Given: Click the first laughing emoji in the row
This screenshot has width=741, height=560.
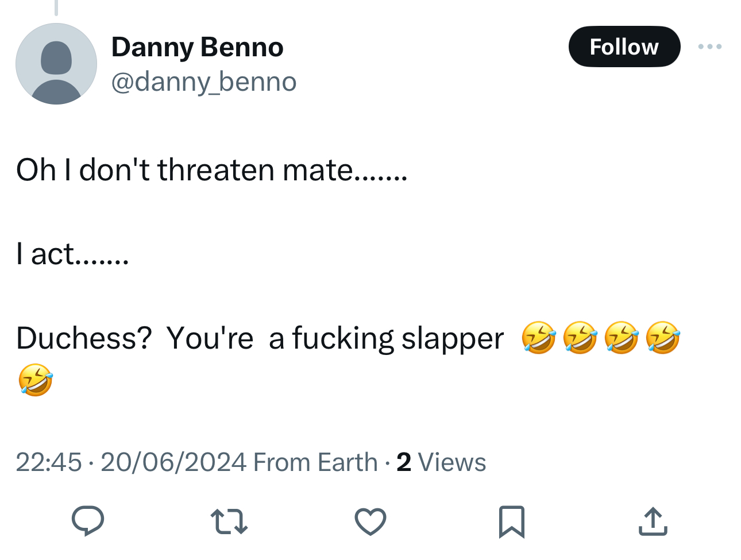Looking at the screenshot, I should tap(538, 337).
